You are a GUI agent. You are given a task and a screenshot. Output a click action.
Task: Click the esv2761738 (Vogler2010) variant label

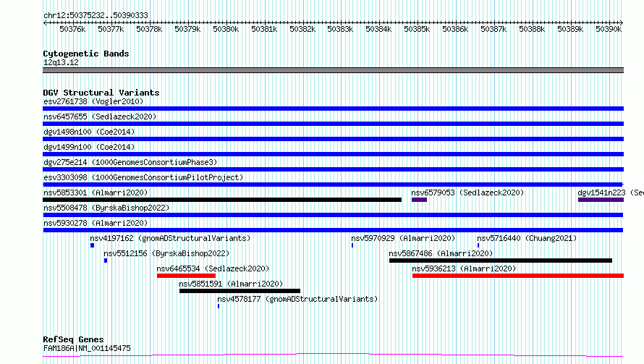[93, 101]
